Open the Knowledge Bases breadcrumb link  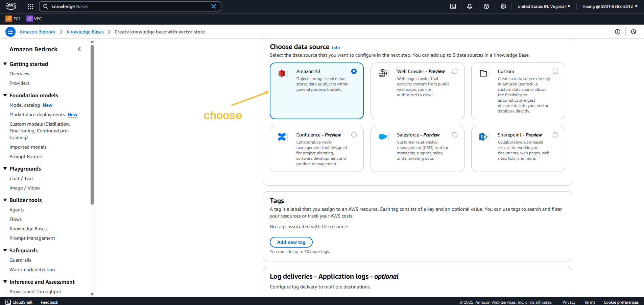85,32
